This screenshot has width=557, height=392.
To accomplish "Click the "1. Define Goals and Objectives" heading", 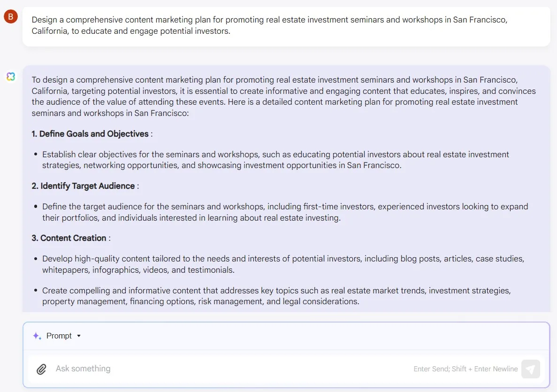I will coord(90,134).
